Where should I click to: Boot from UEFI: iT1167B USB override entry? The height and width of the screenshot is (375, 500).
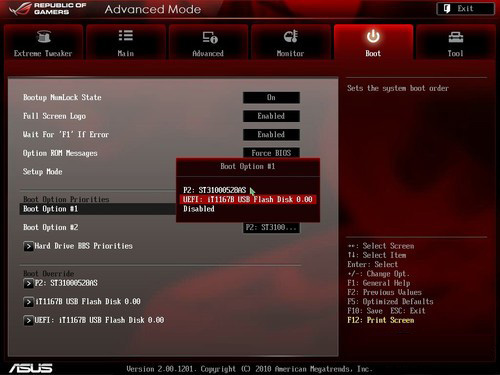[x=94, y=320]
